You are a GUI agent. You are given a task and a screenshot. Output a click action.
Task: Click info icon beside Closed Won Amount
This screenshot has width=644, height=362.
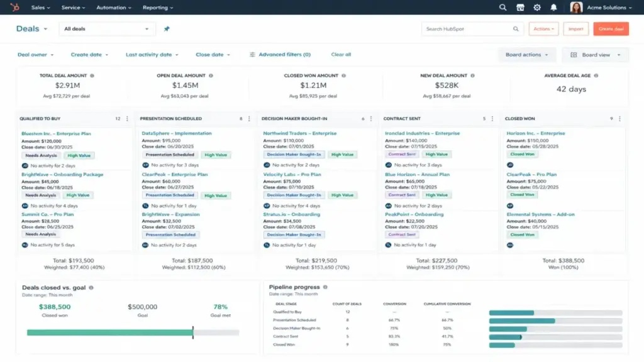click(344, 75)
